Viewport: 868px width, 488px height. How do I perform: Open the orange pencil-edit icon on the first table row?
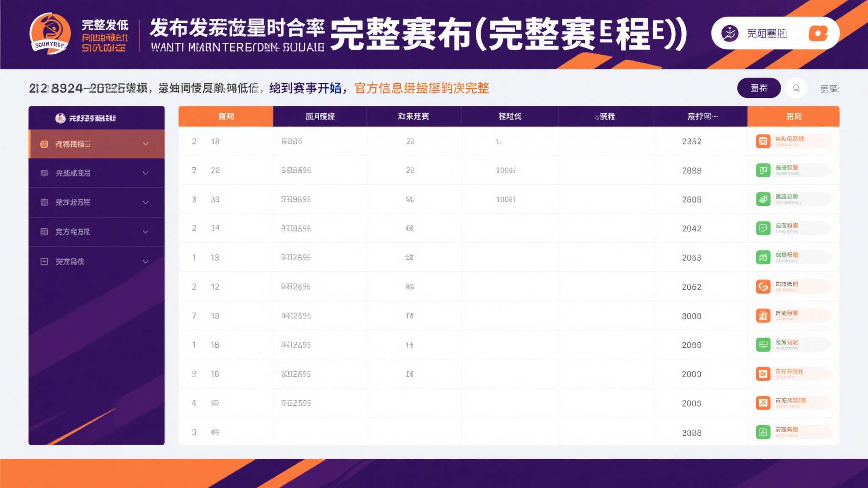click(764, 141)
